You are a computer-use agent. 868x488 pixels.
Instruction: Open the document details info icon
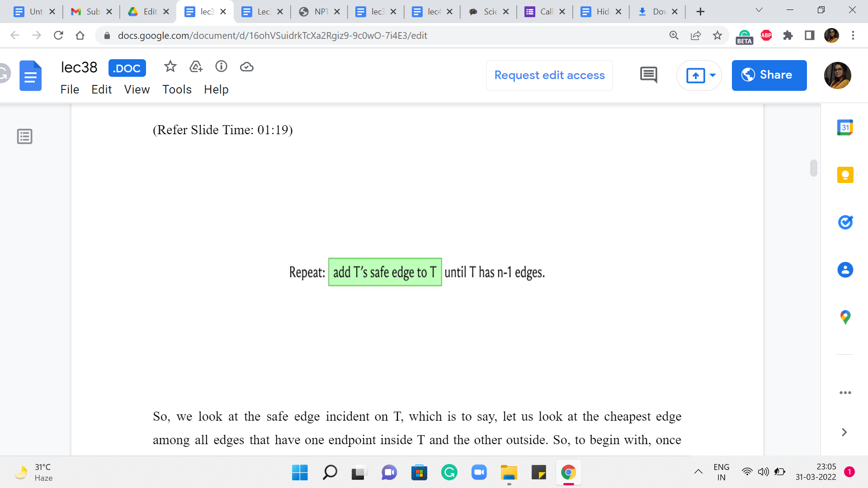pyautogui.click(x=221, y=67)
